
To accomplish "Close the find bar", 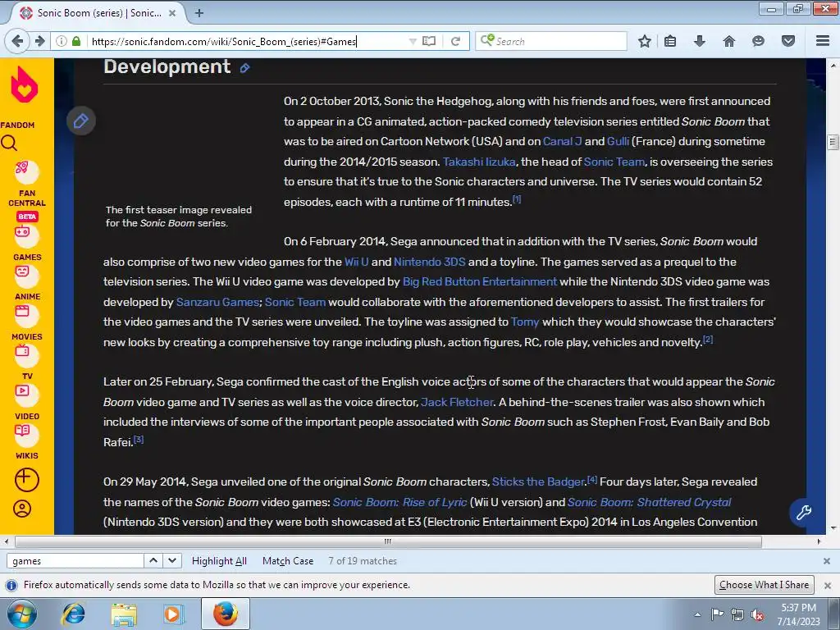I will (x=827, y=561).
